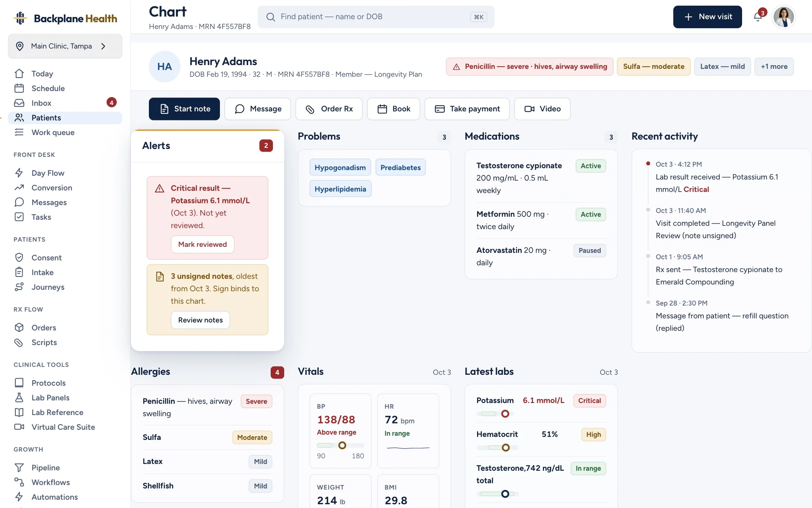Click the Consent shield icon
The height and width of the screenshot is (508, 812).
pyautogui.click(x=19, y=257)
